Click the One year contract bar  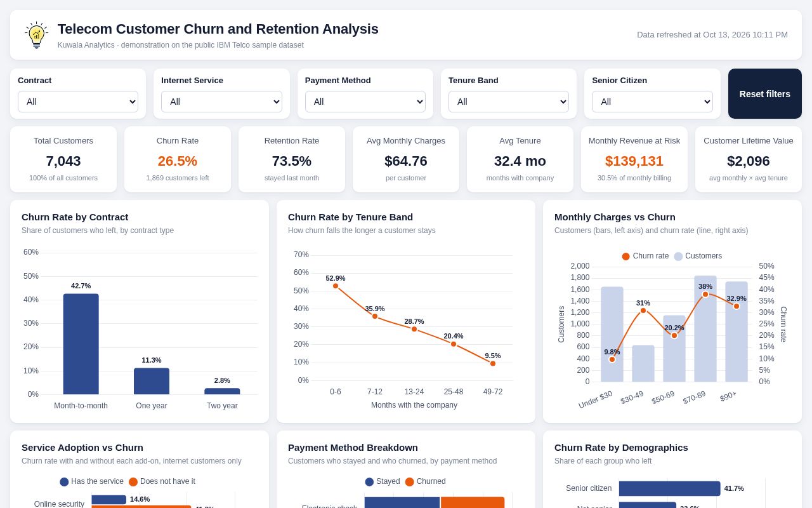tap(152, 381)
